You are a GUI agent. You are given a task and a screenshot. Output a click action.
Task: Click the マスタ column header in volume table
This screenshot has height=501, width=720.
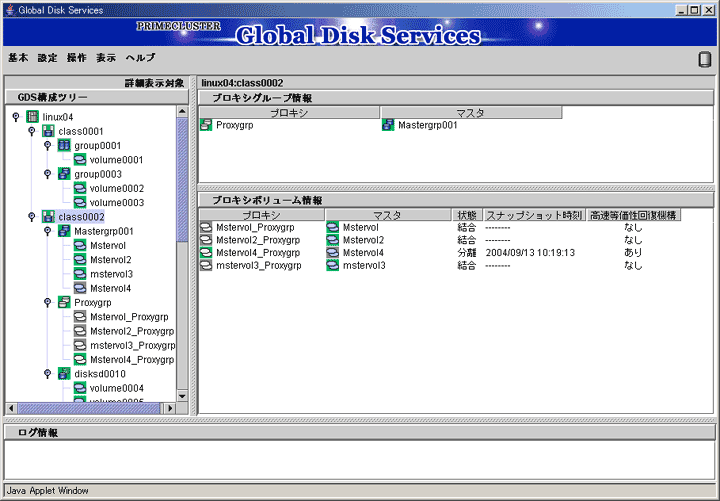point(388,215)
